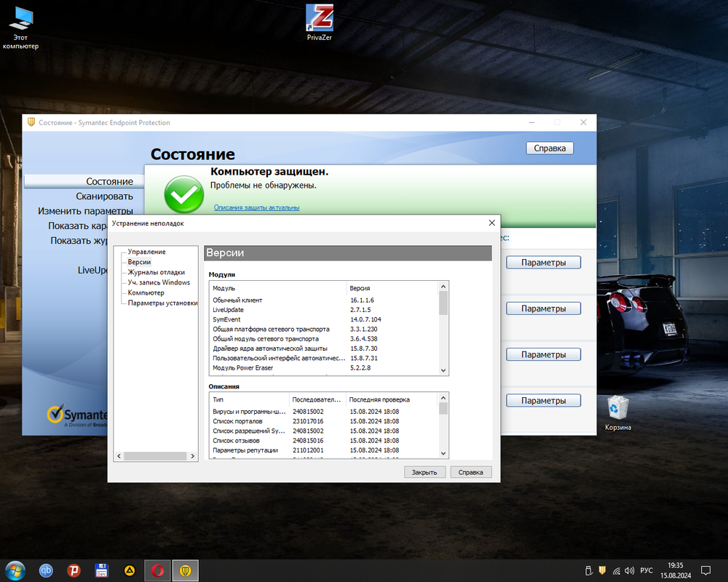Select 'Модуль Power Eraser' row
Viewport: 728px width, 582px height.
(324, 367)
